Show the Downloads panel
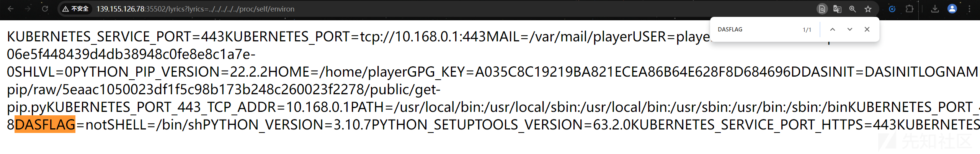This screenshot has width=980, height=154. (935, 9)
